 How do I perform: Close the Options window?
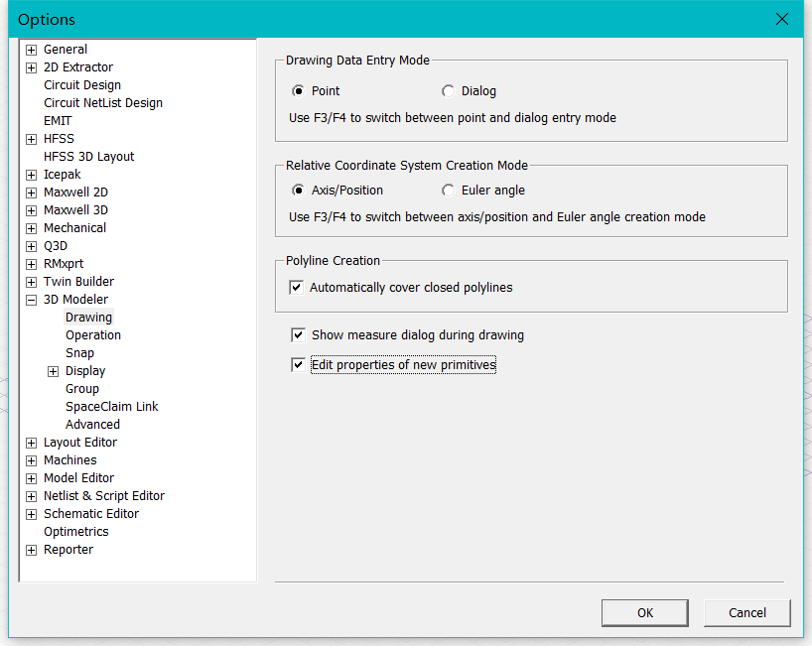(782, 19)
